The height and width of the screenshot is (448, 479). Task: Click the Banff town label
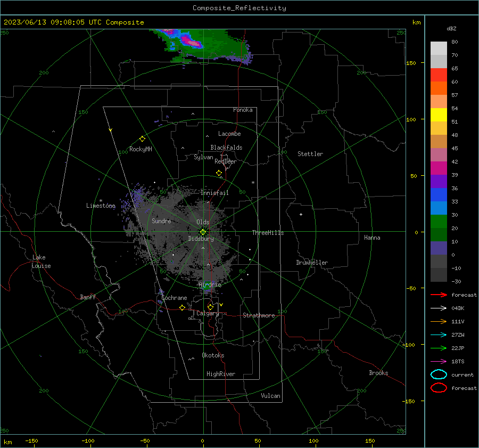click(x=88, y=297)
